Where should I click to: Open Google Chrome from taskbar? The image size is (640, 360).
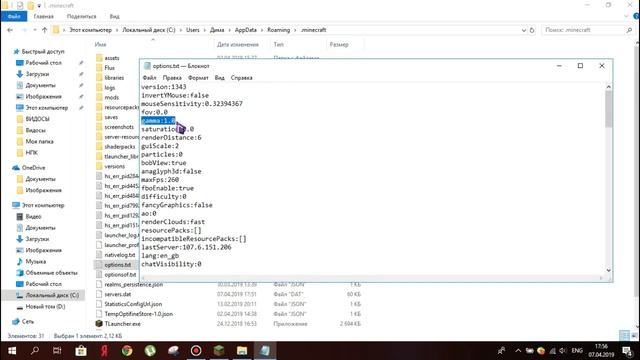click(x=127, y=351)
